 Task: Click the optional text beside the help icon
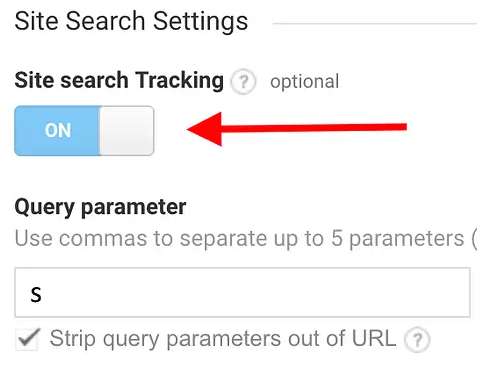305,82
